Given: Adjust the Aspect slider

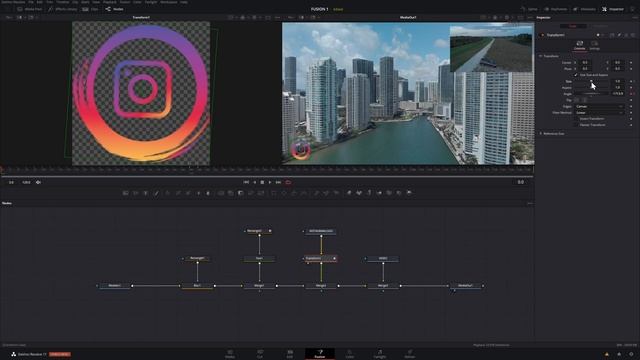Looking at the screenshot, I should [592, 87].
